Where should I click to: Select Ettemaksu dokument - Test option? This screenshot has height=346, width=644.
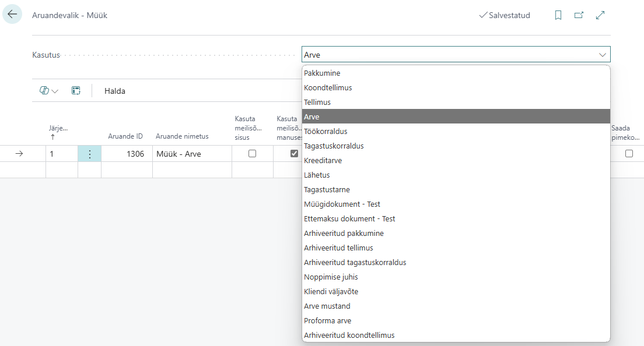pyautogui.click(x=456, y=218)
